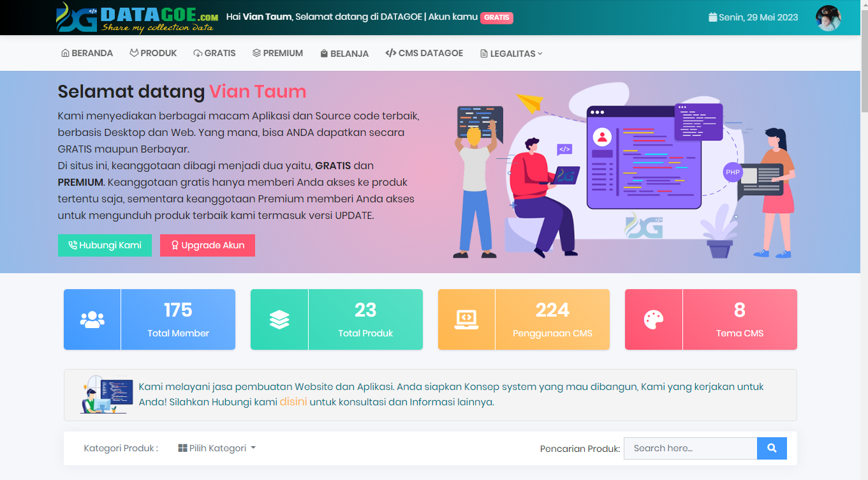Screen dimensions: 868x480
Task: Open the Pilih Kategori dropdown
Action: point(217,448)
